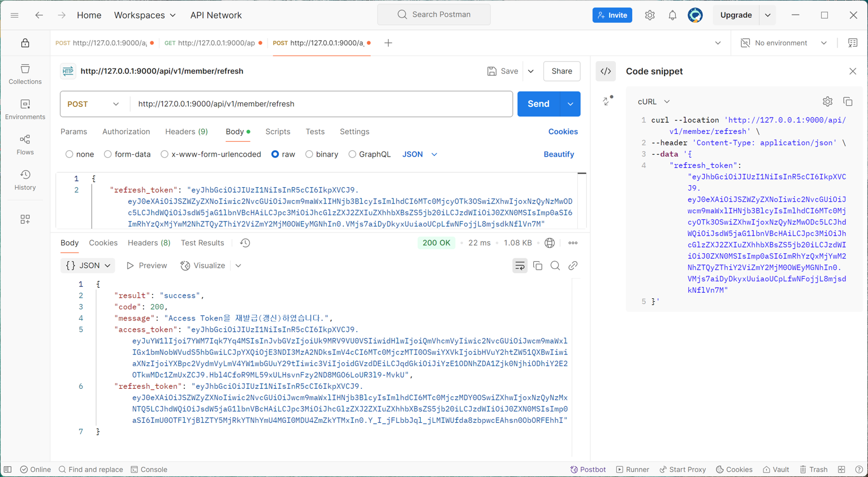Click the Search Postman field

pyautogui.click(x=434, y=15)
